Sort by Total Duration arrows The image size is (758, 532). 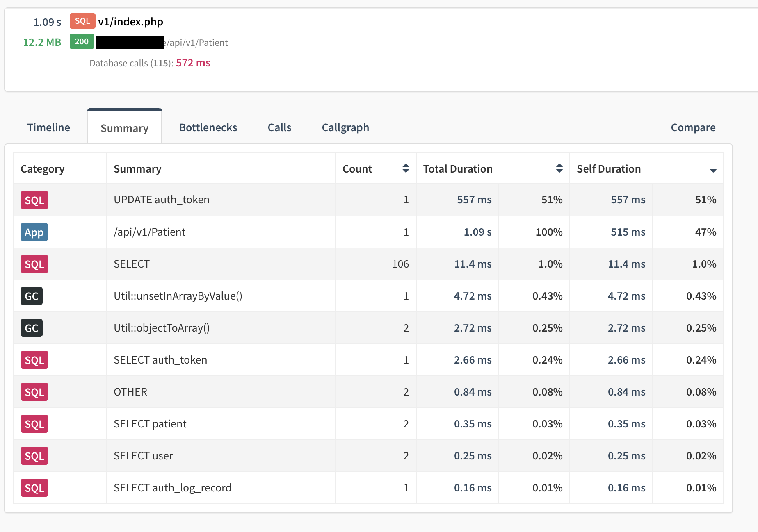pyautogui.click(x=559, y=168)
